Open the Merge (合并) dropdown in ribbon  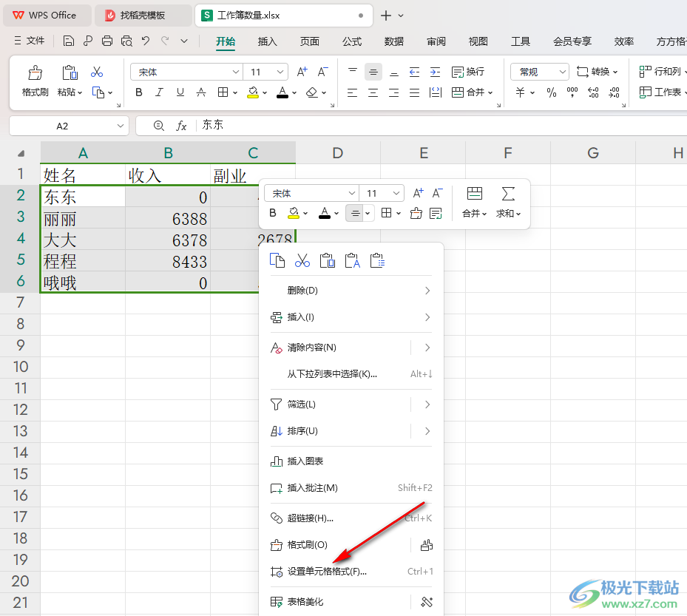[490, 93]
